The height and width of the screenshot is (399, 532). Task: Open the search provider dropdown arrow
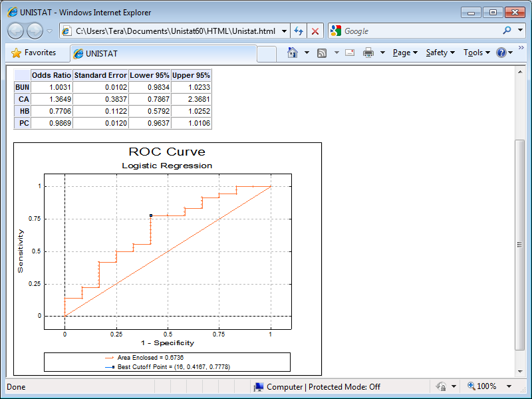click(x=520, y=31)
